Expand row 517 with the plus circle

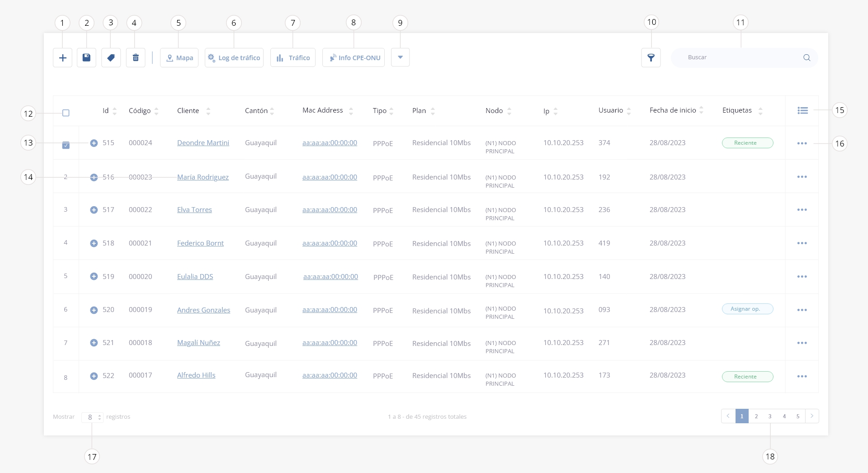point(94,210)
